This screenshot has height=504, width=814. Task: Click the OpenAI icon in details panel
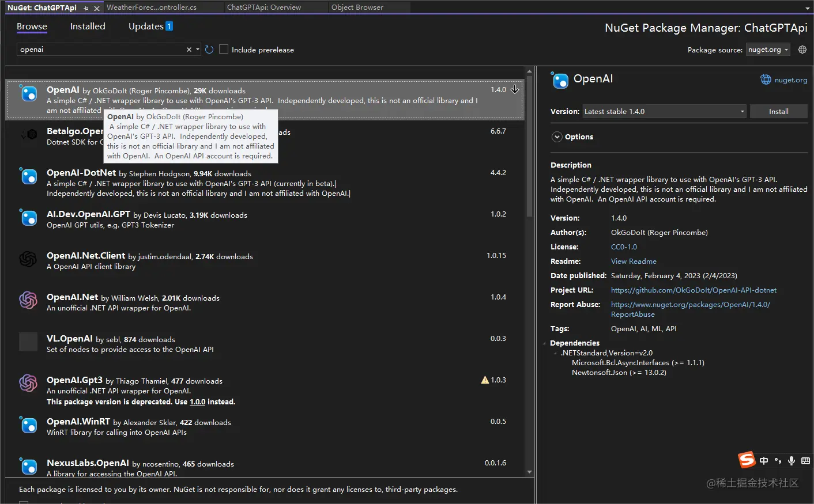(560, 80)
